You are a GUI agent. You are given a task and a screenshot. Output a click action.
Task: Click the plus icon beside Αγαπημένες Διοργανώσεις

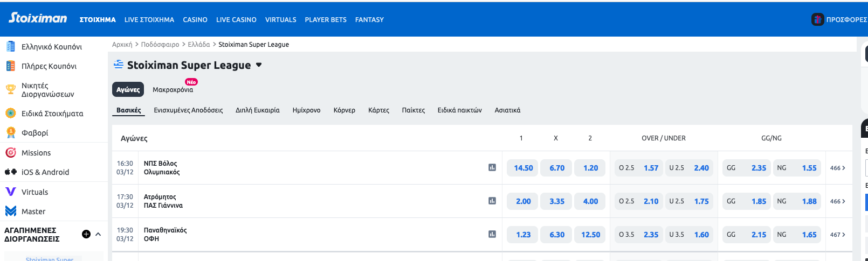click(x=86, y=234)
